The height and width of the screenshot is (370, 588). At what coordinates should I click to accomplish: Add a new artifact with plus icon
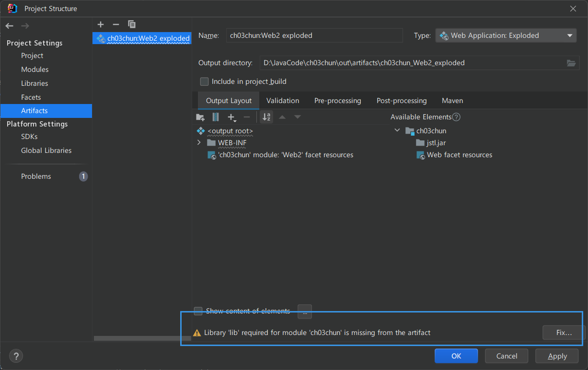[101, 24]
